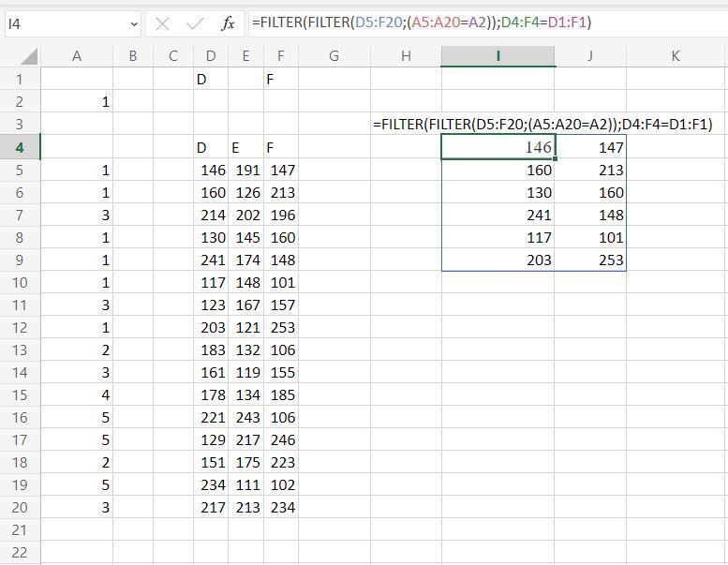Viewport: 728px width, 565px height.
Task: Select row 22 header
Action: point(20,552)
